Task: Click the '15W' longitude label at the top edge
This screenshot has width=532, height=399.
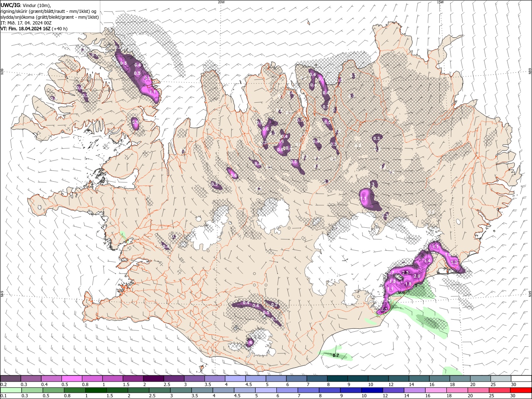Action: [440, 2]
